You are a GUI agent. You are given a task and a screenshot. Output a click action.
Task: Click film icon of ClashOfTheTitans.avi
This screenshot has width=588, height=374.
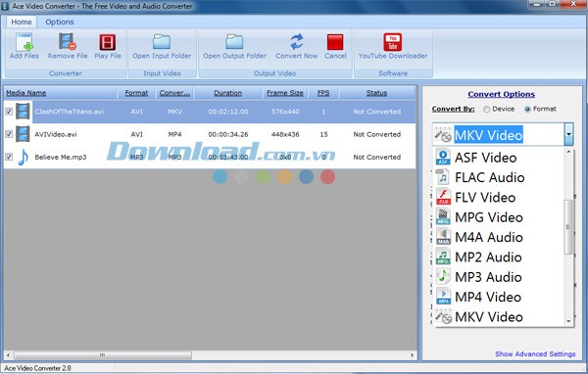[x=23, y=112]
